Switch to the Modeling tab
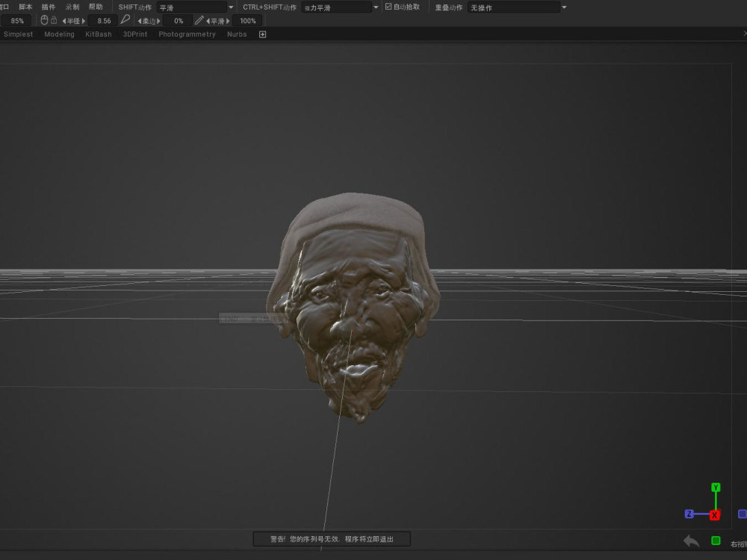 tap(59, 34)
